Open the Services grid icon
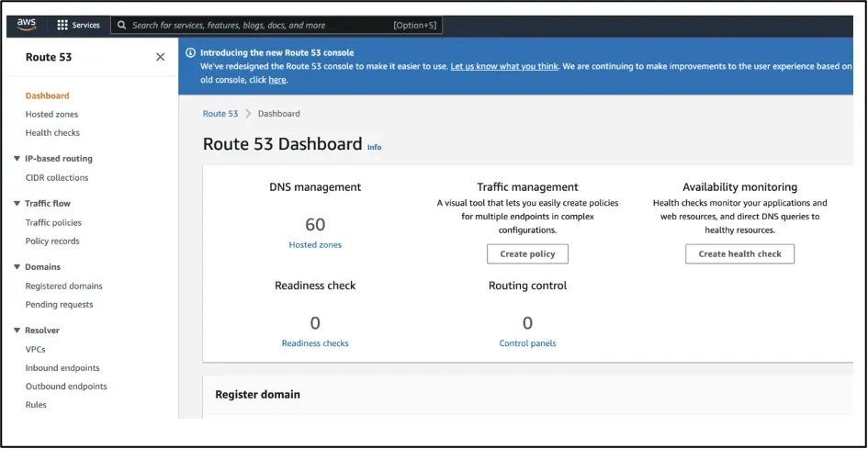Image resolution: width=868 pixels, height=449 pixels. point(62,26)
